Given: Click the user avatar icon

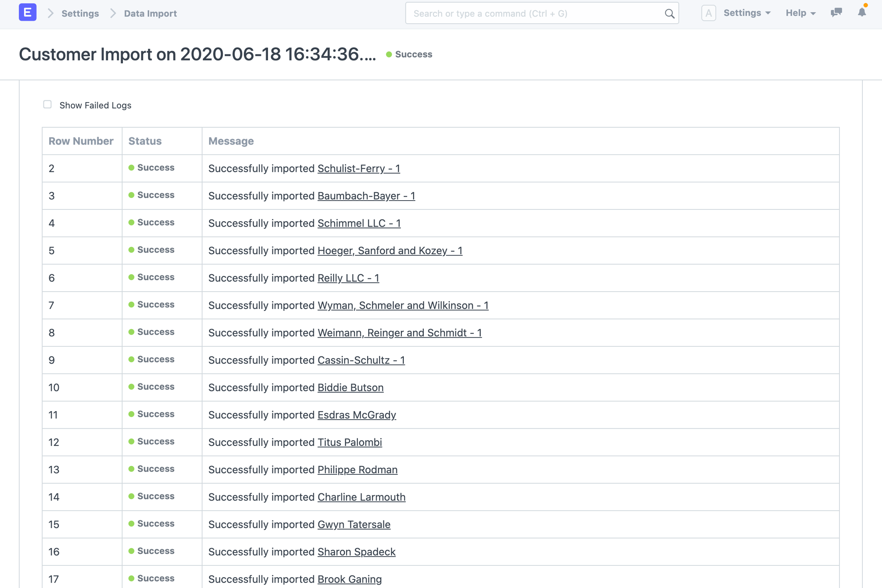Looking at the screenshot, I should coord(708,13).
